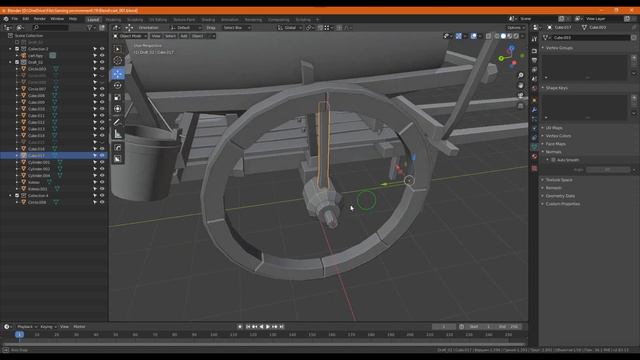Enable the Auto Smooth checkbox
640x360 pixels.
tap(553, 160)
